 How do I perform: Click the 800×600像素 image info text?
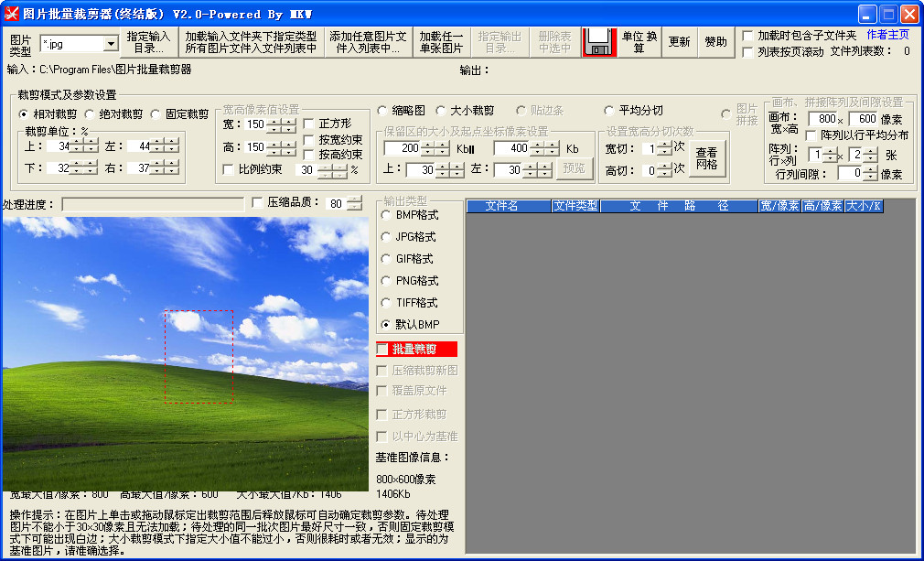(x=405, y=479)
